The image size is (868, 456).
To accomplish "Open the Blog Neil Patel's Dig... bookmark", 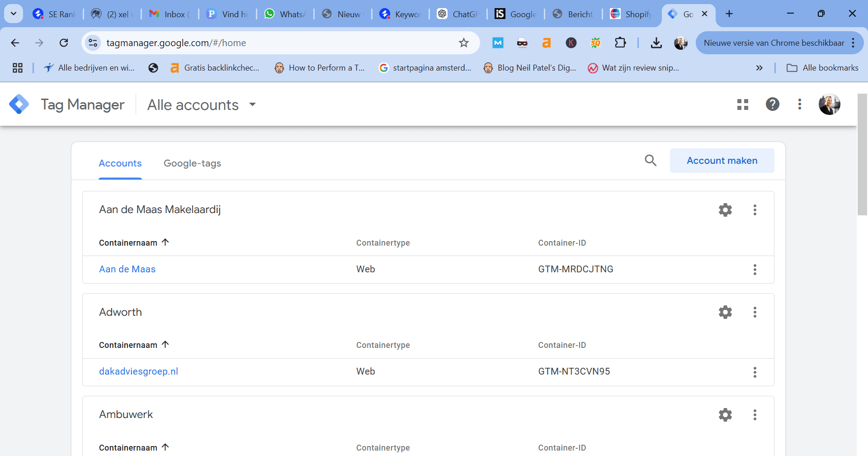I will [x=530, y=68].
